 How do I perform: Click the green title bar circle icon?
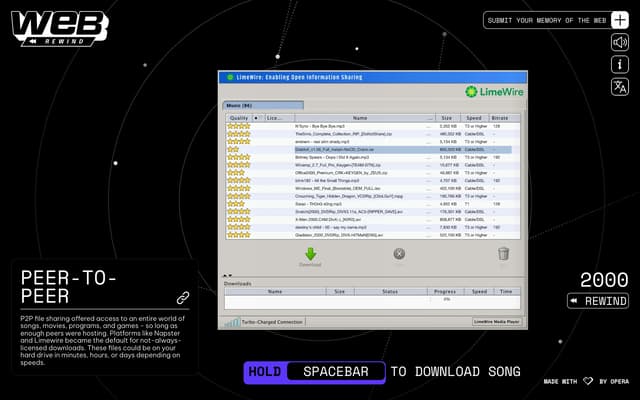[230, 77]
